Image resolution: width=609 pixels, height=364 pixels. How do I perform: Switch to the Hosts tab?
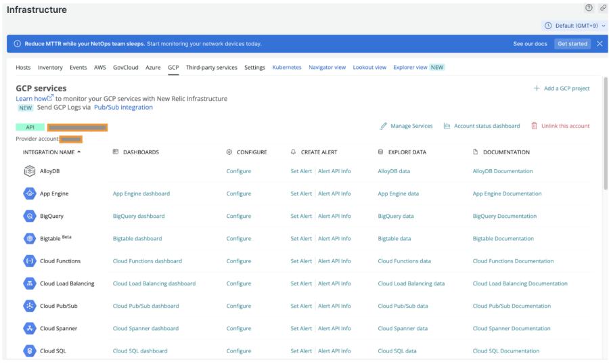23,67
